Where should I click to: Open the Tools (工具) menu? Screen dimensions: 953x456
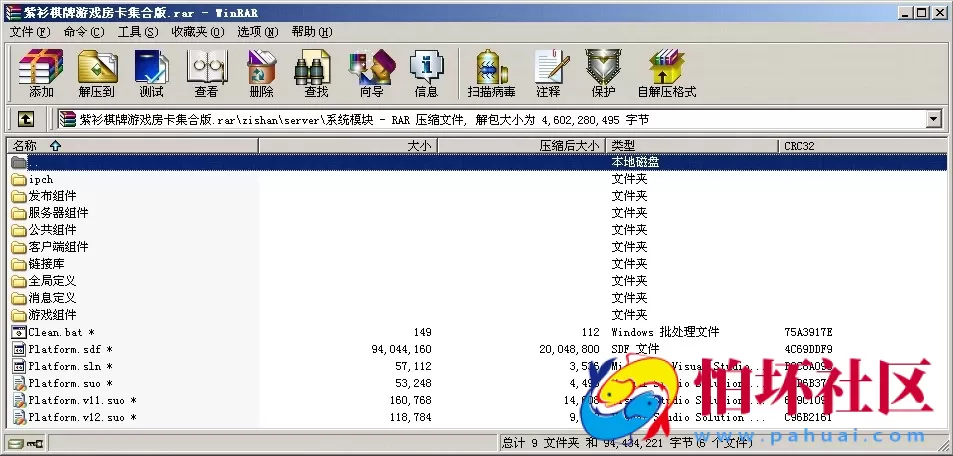(x=138, y=32)
